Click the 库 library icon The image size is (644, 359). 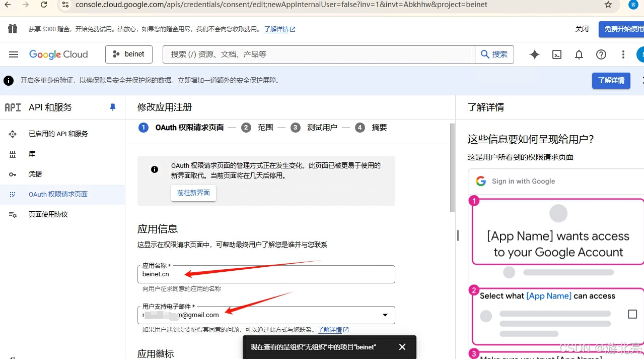tap(13, 154)
